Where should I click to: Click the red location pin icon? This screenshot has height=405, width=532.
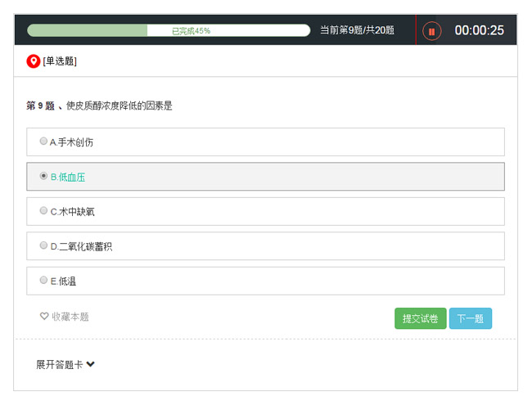(34, 61)
